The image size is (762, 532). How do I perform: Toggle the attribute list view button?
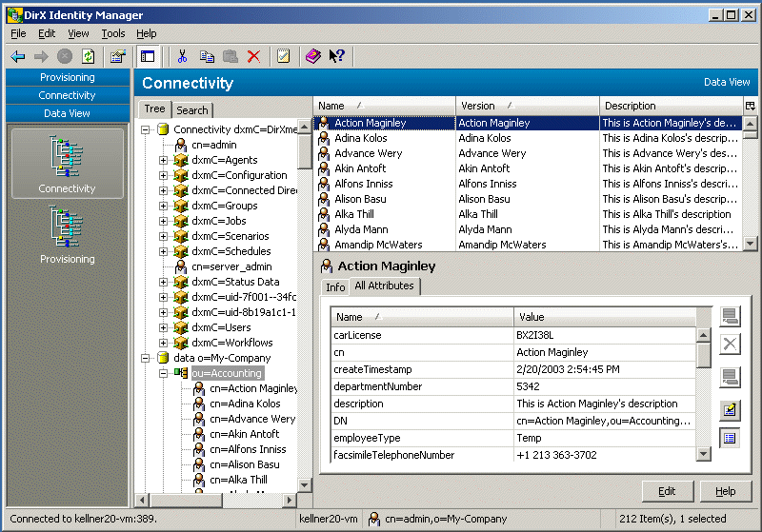pyautogui.click(x=729, y=438)
